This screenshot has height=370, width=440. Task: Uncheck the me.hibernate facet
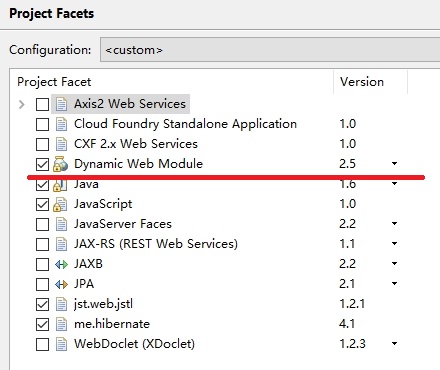(x=42, y=325)
